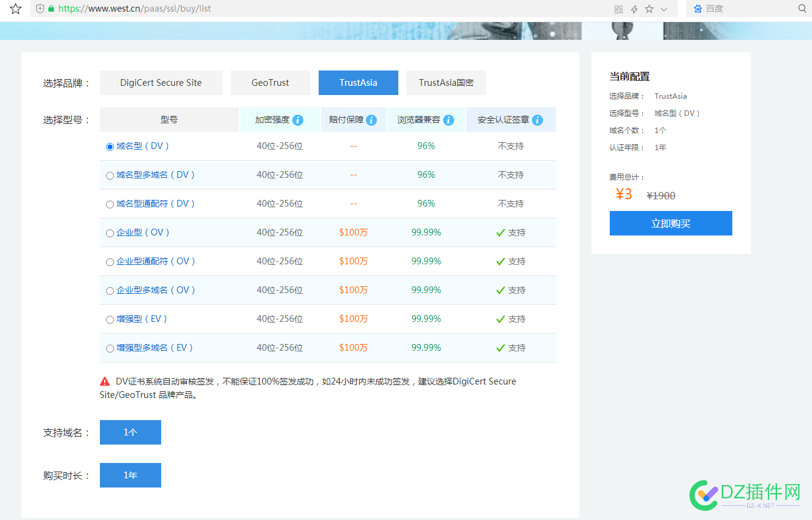Select GeoTrust brand
Image resolution: width=812 pixels, height=520 pixels.
(x=270, y=83)
